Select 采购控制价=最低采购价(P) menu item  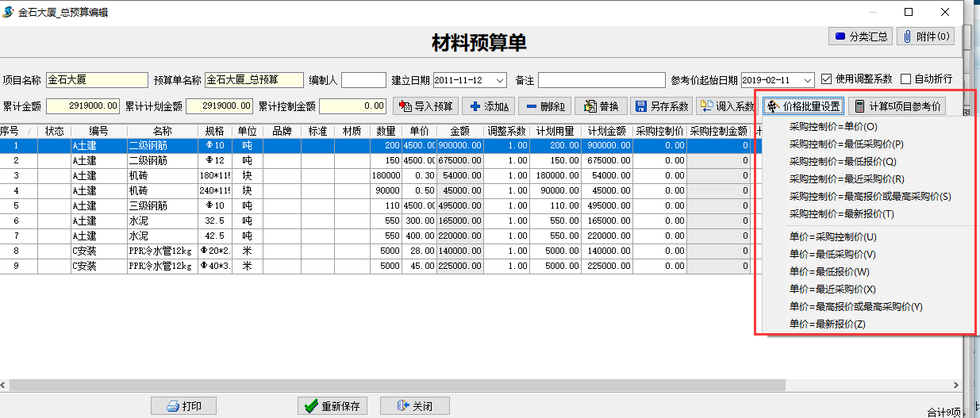pyautogui.click(x=846, y=144)
